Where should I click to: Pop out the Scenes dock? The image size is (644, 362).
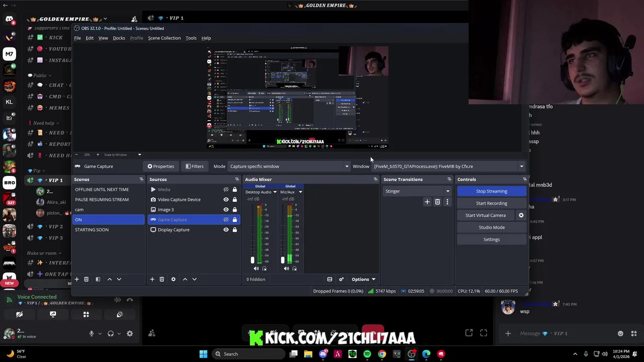[x=141, y=179]
